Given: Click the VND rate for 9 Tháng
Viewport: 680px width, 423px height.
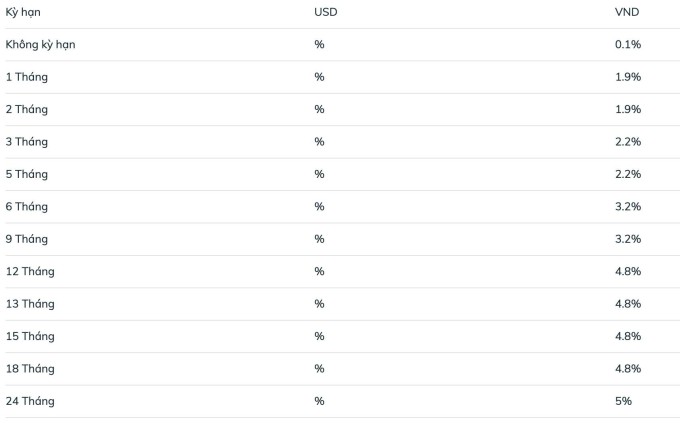Looking at the screenshot, I should tap(628, 239).
